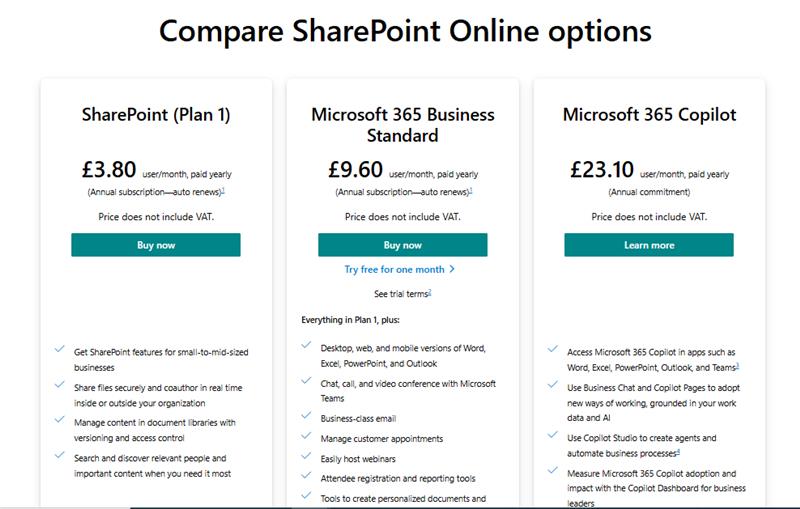Open the footnote after automate business processes

pyautogui.click(x=678, y=451)
